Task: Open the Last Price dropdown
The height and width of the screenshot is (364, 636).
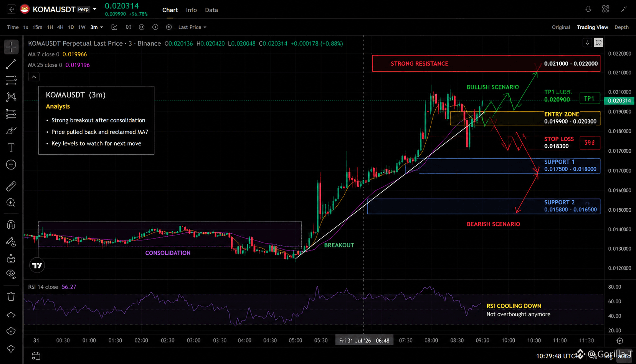Action: coord(192,27)
